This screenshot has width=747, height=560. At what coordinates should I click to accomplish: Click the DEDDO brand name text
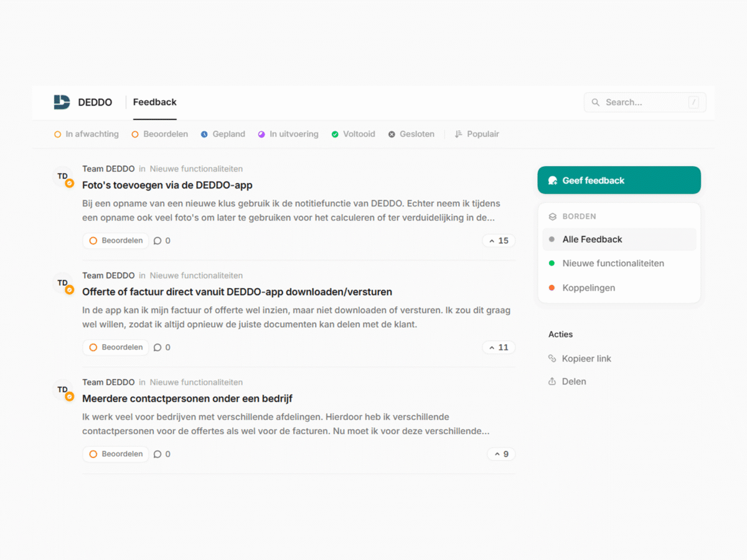[95, 103]
